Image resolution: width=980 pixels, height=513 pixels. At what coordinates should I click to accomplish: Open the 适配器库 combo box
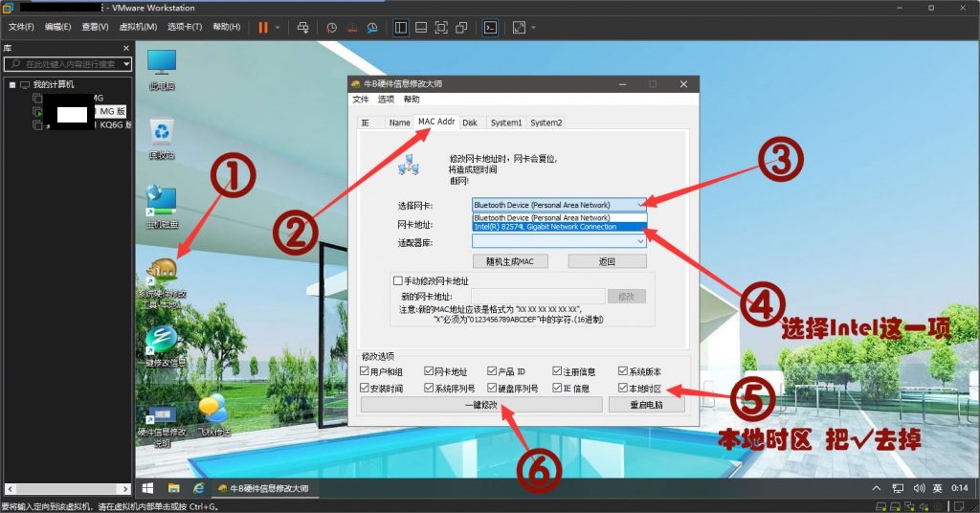pos(559,241)
